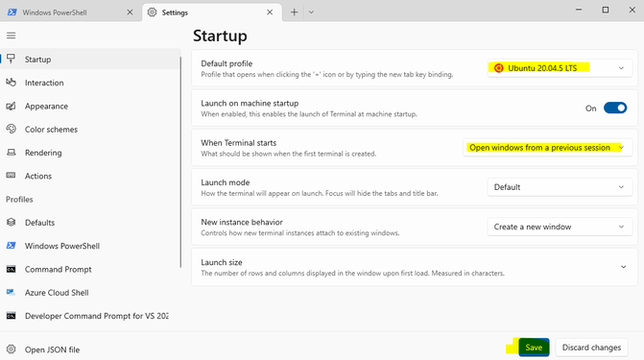Screen dimensions: 644x360
Task: Open the Azure Cloud Shell profile settings
Action: (x=90, y=293)
